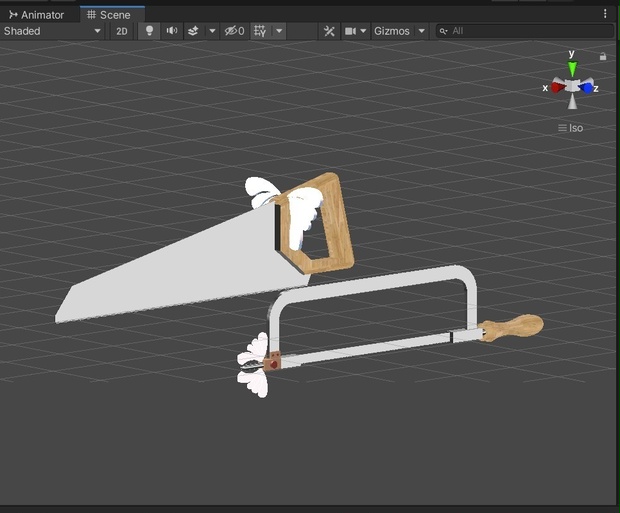The image size is (620, 513).
Task: Open the Gizmos dropdown arrow
Action: [422, 31]
